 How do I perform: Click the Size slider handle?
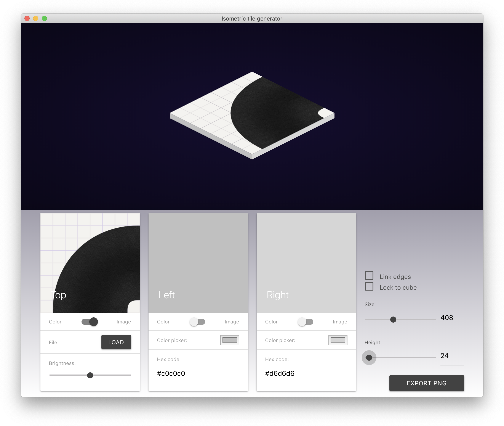[393, 320]
